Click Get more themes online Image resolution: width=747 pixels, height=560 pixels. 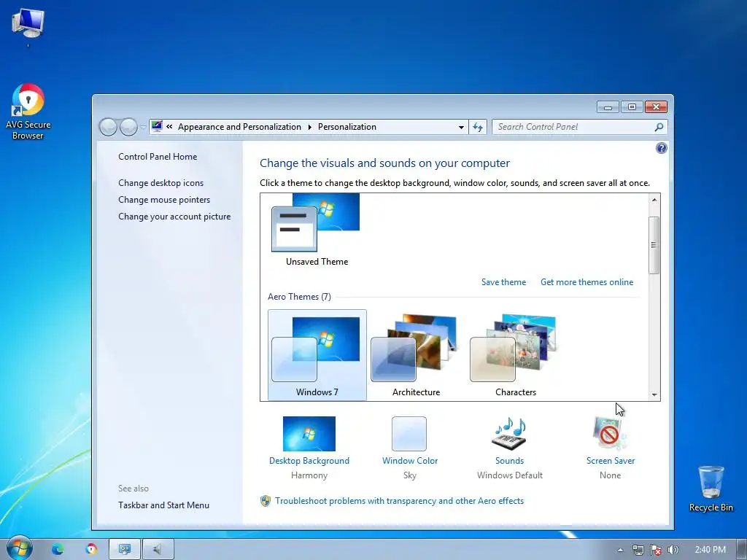tap(587, 282)
